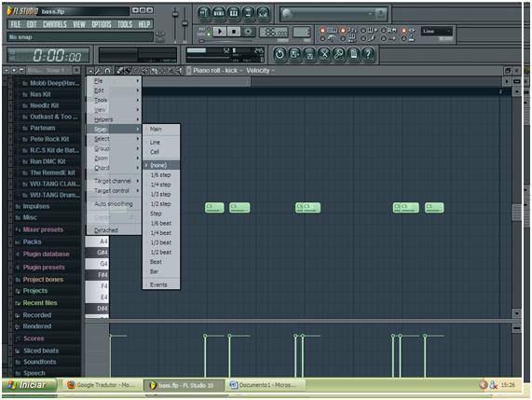Open the piano roll menu arrow
Screen dimensions: 532x400
click(x=90, y=71)
